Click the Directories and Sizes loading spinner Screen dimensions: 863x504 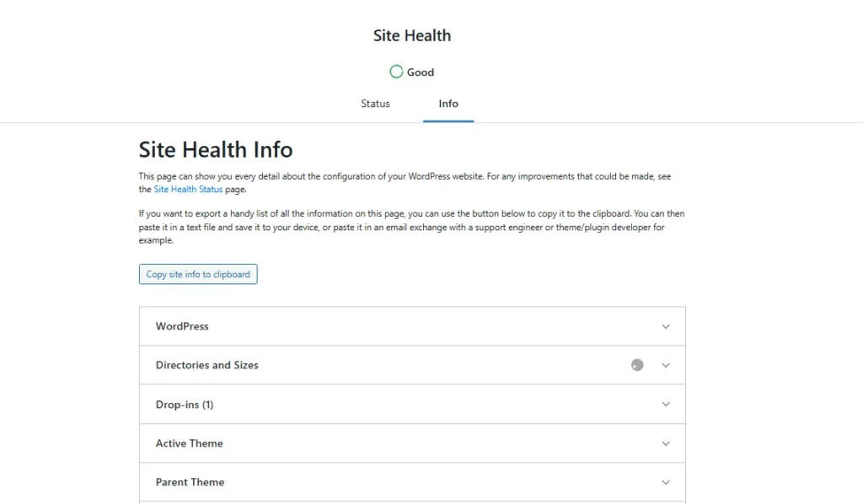637,365
